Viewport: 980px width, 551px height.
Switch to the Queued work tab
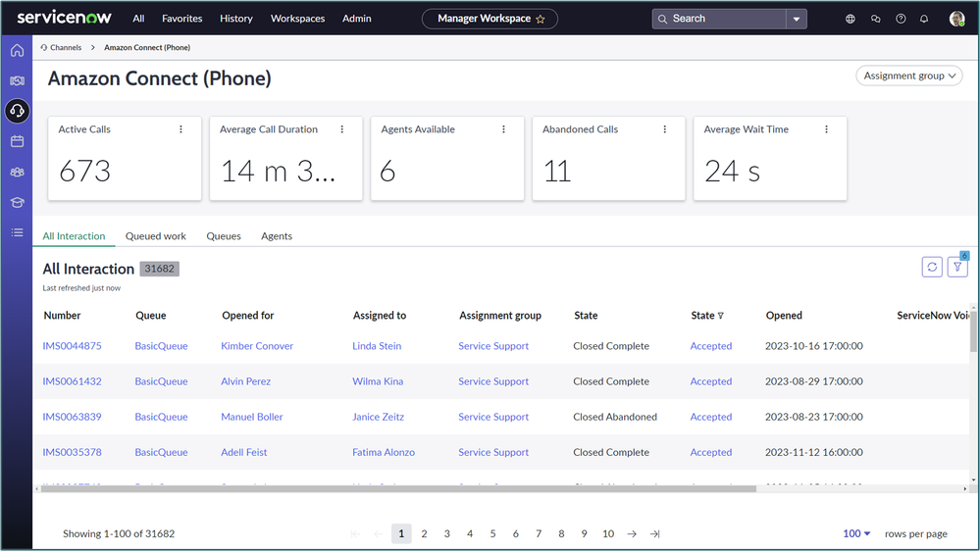(156, 236)
